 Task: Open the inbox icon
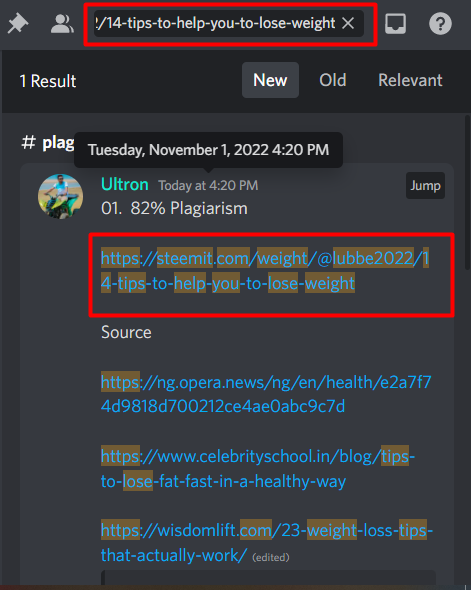click(395, 23)
